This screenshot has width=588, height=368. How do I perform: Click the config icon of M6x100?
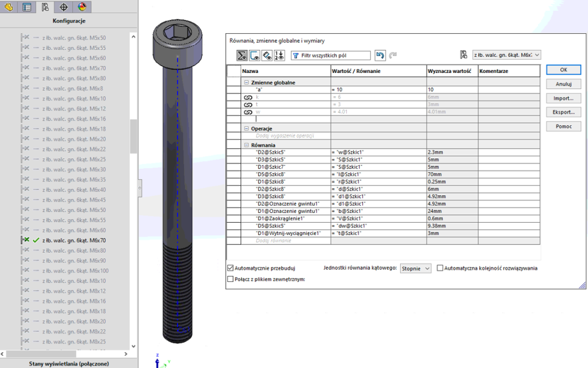pos(25,270)
